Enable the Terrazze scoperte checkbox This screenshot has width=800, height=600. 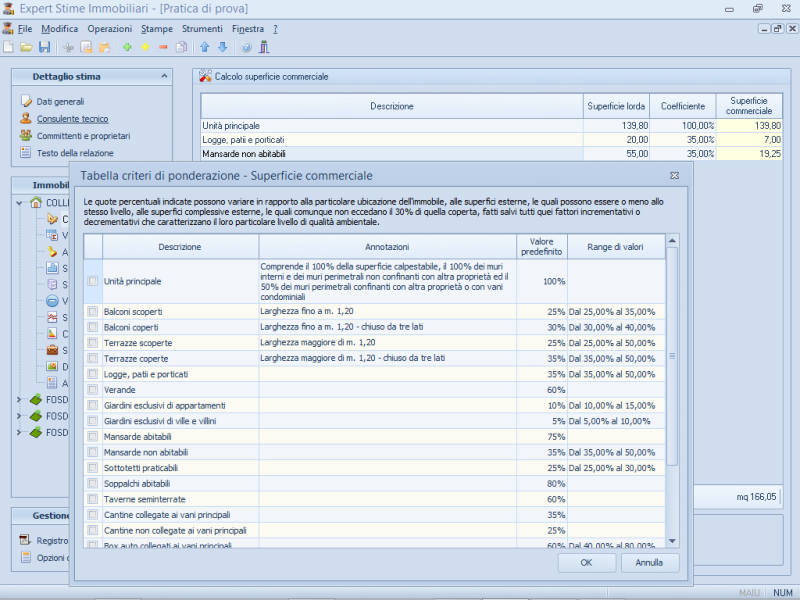(92, 343)
